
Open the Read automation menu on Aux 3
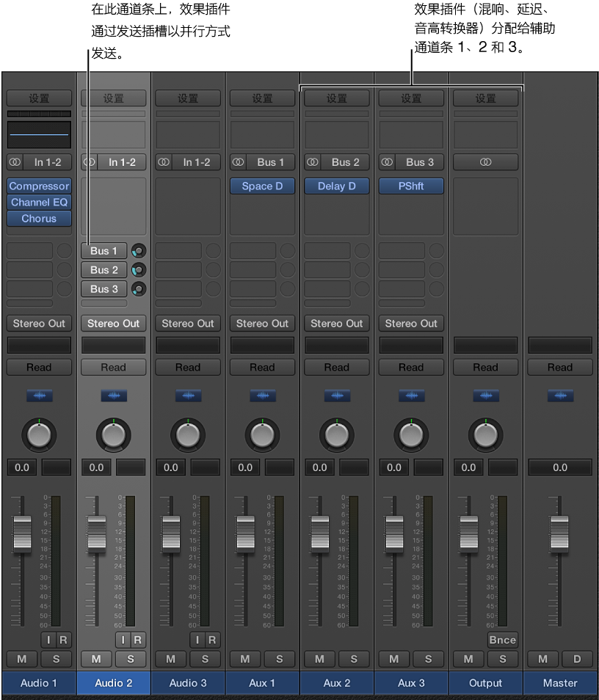click(x=410, y=368)
